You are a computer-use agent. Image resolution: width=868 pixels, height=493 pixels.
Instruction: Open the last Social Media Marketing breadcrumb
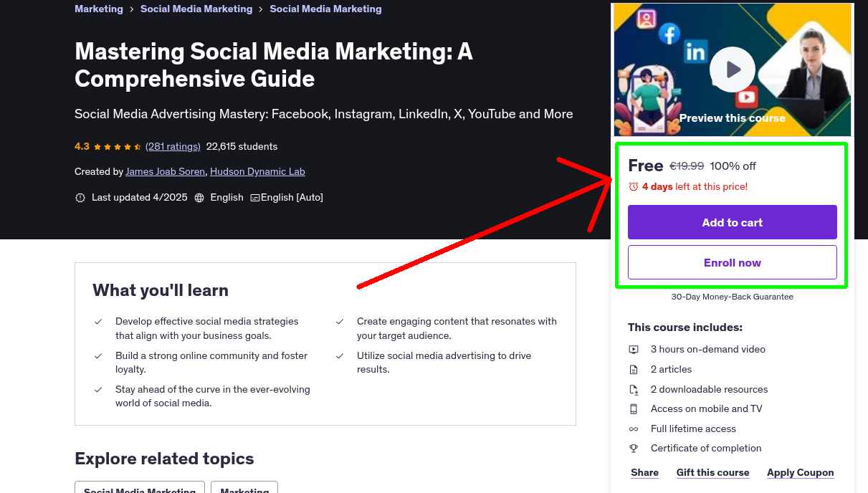[325, 9]
